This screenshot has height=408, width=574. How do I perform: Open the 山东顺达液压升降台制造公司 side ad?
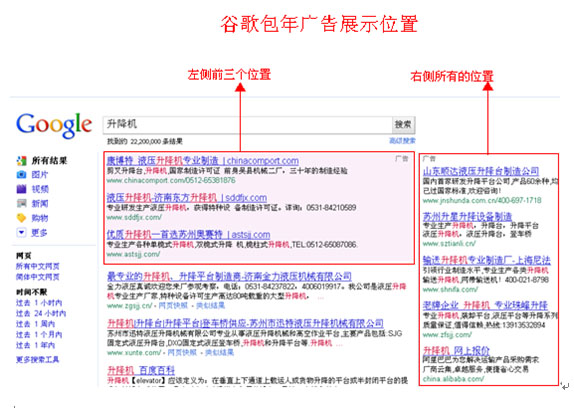(481, 171)
